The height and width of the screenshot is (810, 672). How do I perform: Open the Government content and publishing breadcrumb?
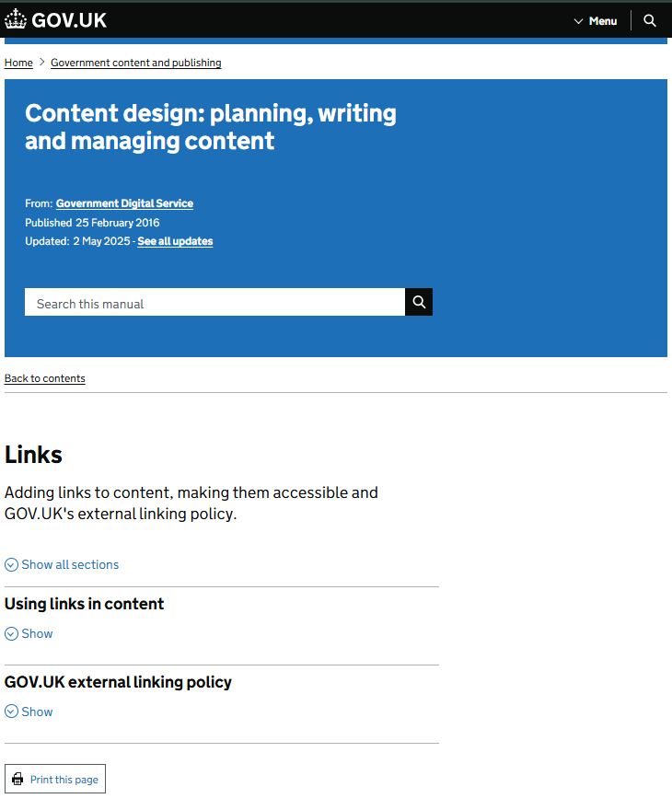(x=135, y=63)
